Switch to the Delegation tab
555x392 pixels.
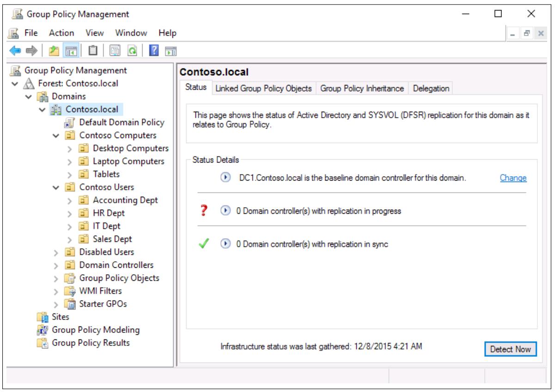click(x=431, y=89)
